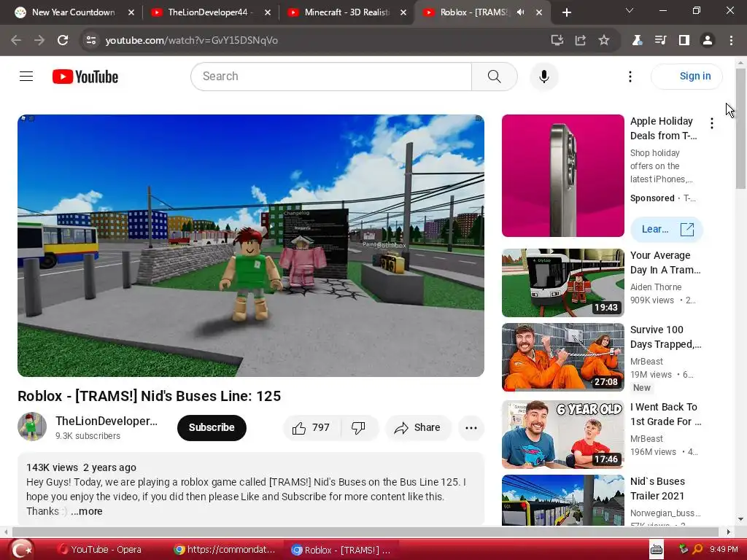Switch to New Year Countdown tab
Screen dimensions: 747x560
(74, 12)
